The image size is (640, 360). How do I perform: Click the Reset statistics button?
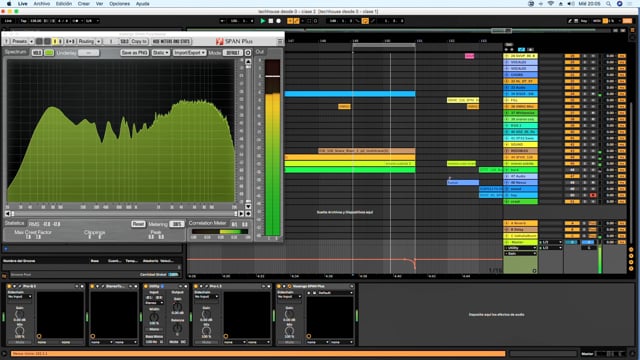click(x=138, y=224)
